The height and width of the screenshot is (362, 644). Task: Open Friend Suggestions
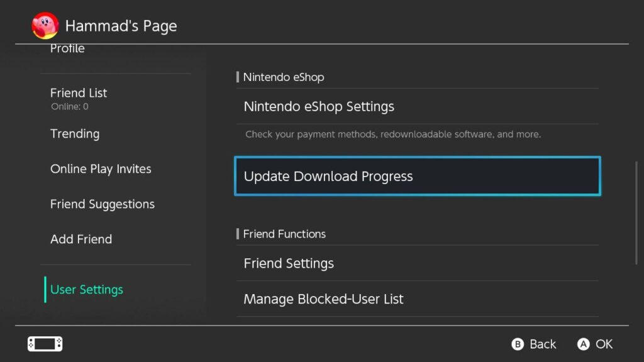click(x=103, y=204)
